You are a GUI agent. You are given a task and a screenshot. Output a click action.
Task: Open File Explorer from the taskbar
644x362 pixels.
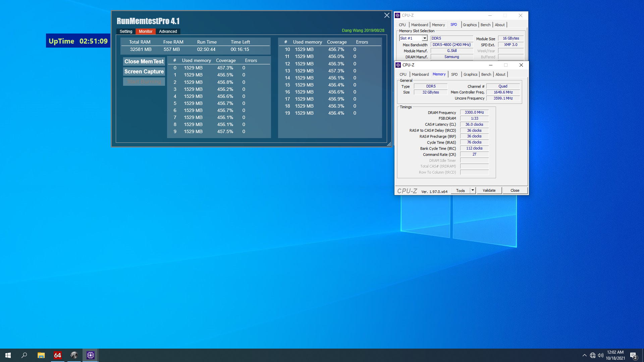[41, 355]
